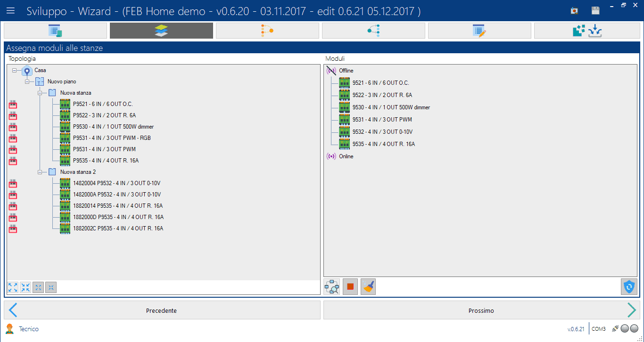Click the Tecnico user avatar icon
This screenshot has width=644, height=342.
coord(9,329)
